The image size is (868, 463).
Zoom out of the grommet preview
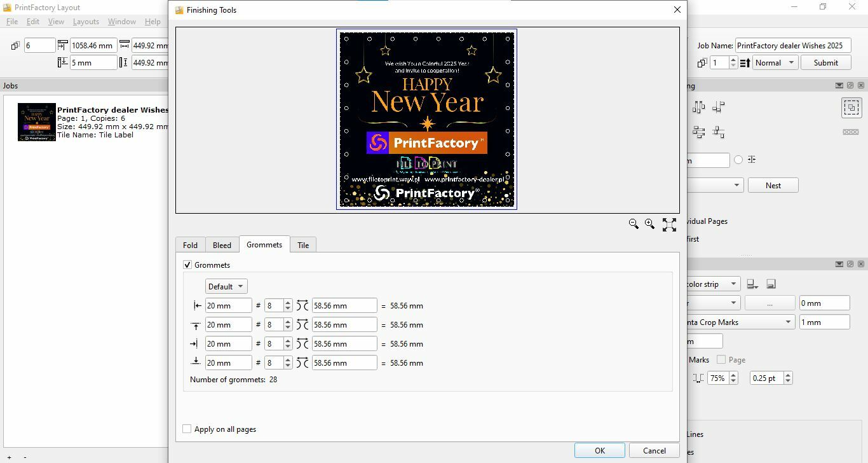(634, 224)
